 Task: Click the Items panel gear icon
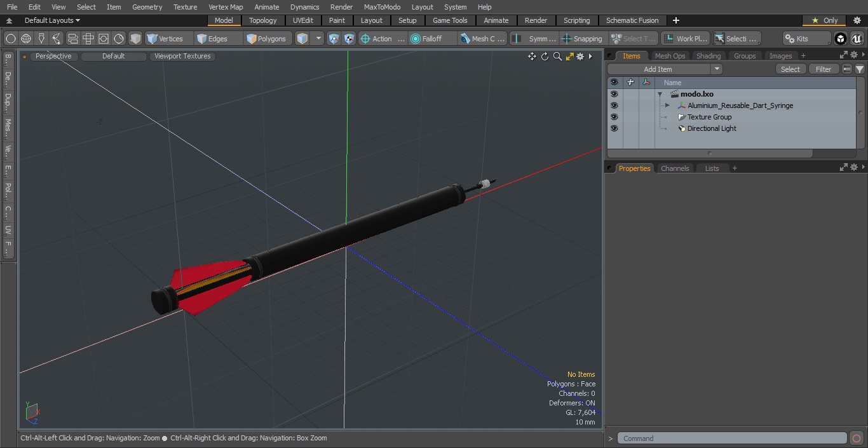(x=854, y=55)
